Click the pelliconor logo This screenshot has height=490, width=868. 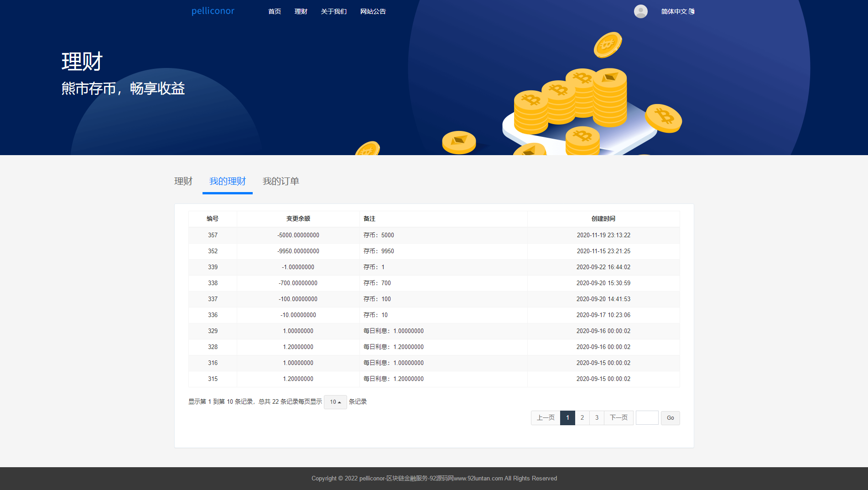(213, 11)
